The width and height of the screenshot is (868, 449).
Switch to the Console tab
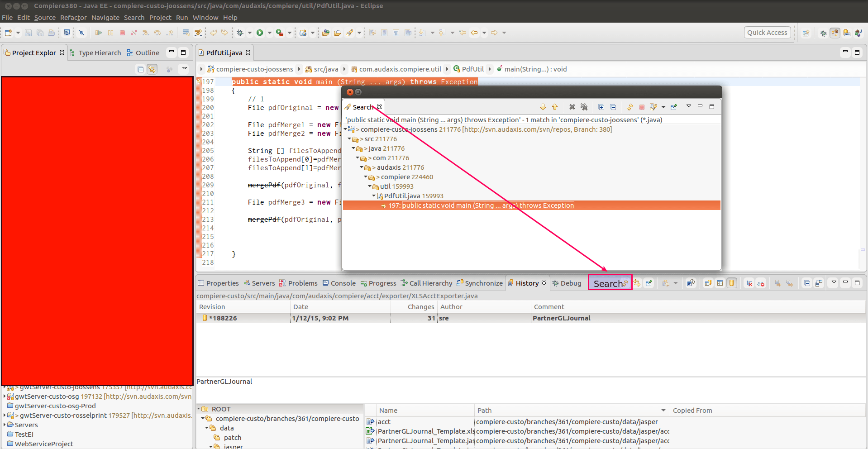tap(339, 283)
